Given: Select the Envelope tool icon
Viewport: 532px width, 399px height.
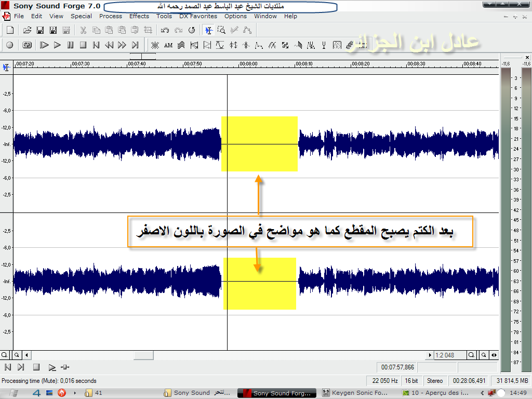Looking at the screenshot, I should [247, 30].
